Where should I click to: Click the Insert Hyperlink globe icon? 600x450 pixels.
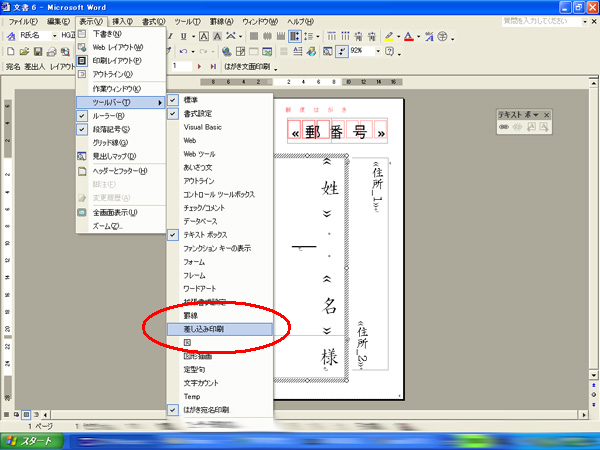226,51
